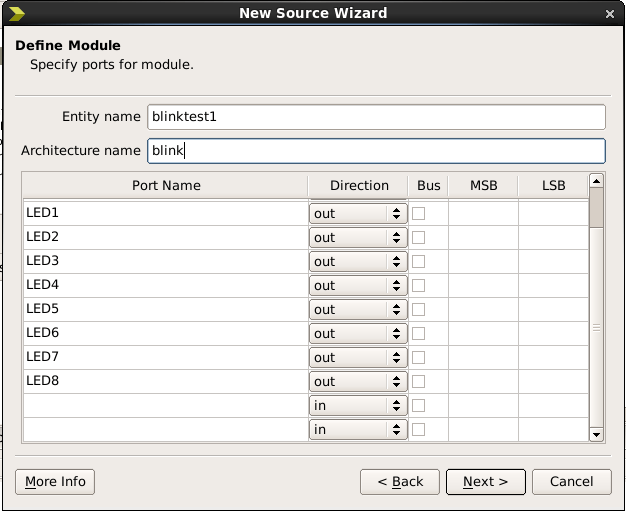
Task: Open direction dropdown for LED8
Action: 358,381
